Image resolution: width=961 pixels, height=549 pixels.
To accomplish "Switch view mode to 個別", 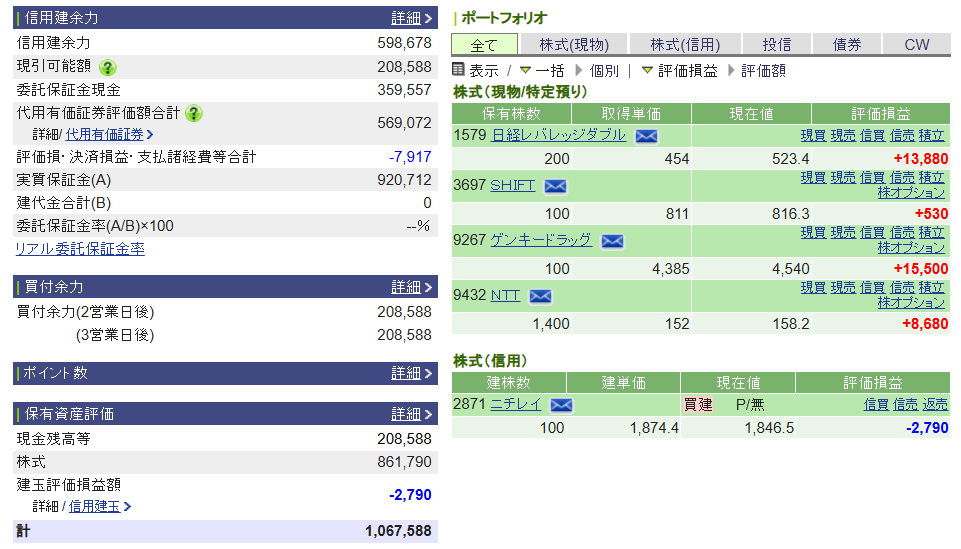I will [x=604, y=71].
